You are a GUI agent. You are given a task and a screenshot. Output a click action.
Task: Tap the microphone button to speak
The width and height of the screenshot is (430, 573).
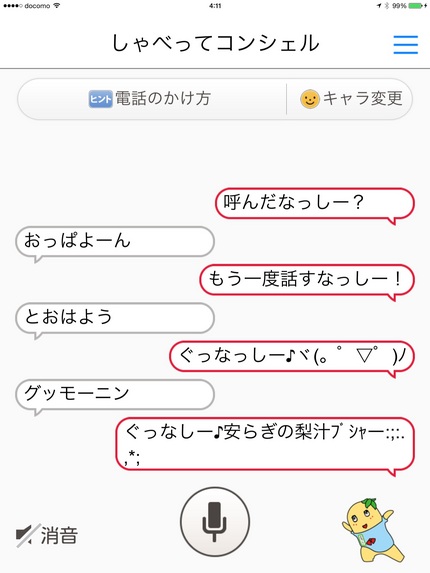tap(215, 522)
